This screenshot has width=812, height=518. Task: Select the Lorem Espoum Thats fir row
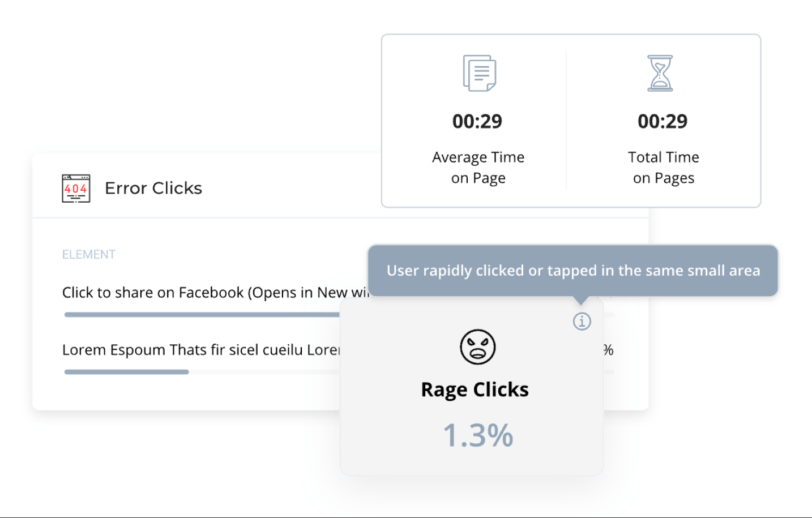(x=201, y=350)
